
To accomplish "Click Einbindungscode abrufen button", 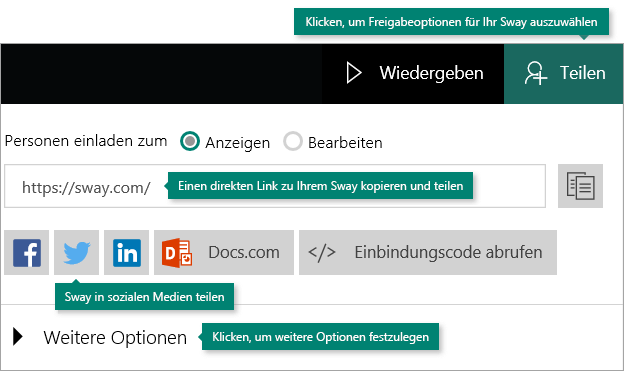I will pyautogui.click(x=428, y=252).
